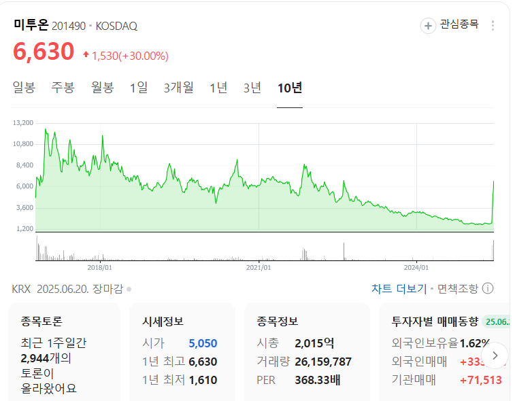The image size is (532, 401).
Task: Click the 시가 value 5,050
Action: point(203,343)
